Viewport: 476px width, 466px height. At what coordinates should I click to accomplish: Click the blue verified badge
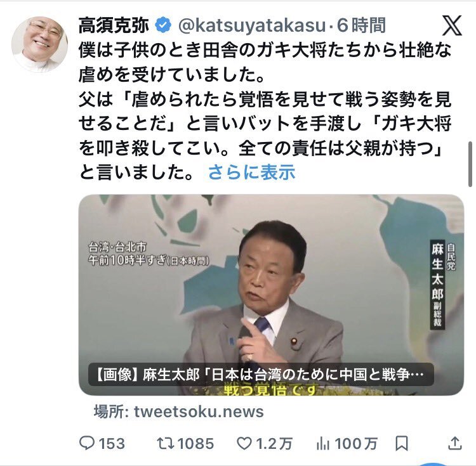point(163,25)
